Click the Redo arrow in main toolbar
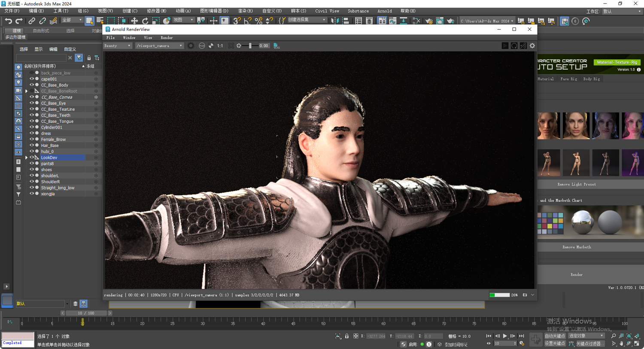The image size is (644, 349). click(x=18, y=21)
